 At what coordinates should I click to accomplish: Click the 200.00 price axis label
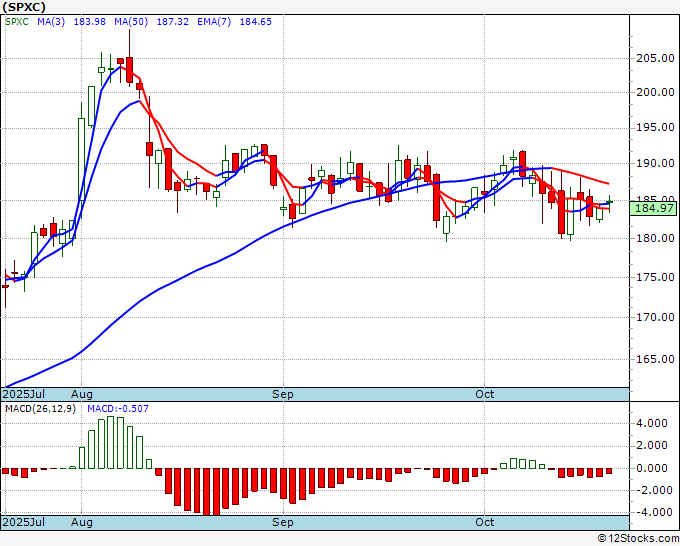655,92
